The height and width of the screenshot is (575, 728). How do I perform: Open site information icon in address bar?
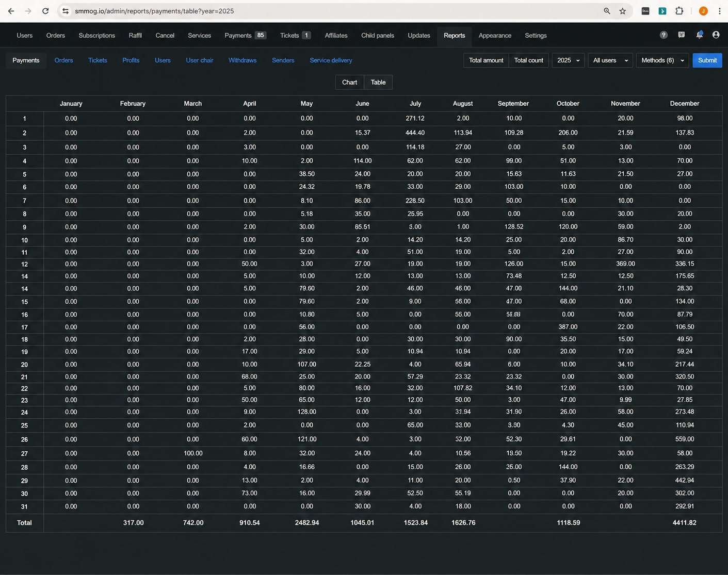tap(65, 11)
